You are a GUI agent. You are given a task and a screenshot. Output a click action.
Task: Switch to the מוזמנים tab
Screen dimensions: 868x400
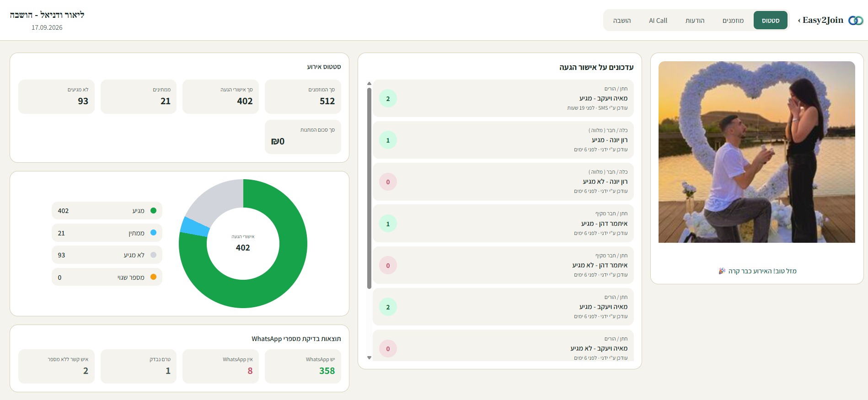point(733,21)
